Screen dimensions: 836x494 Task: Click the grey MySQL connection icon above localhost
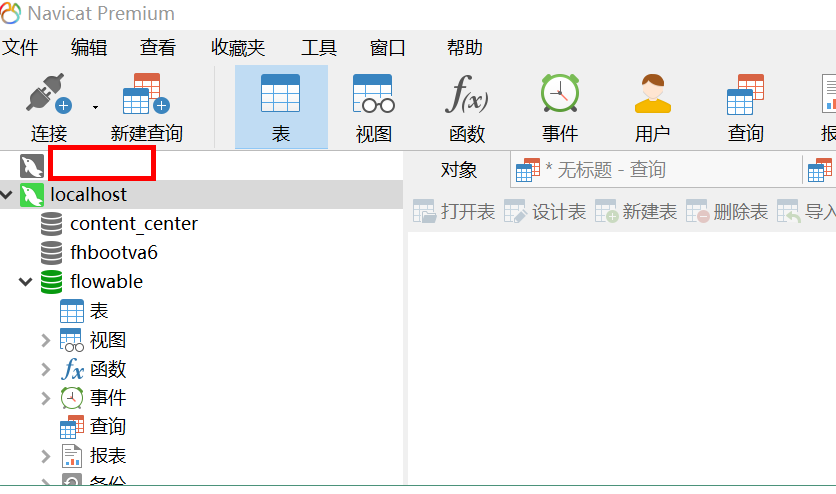31,166
